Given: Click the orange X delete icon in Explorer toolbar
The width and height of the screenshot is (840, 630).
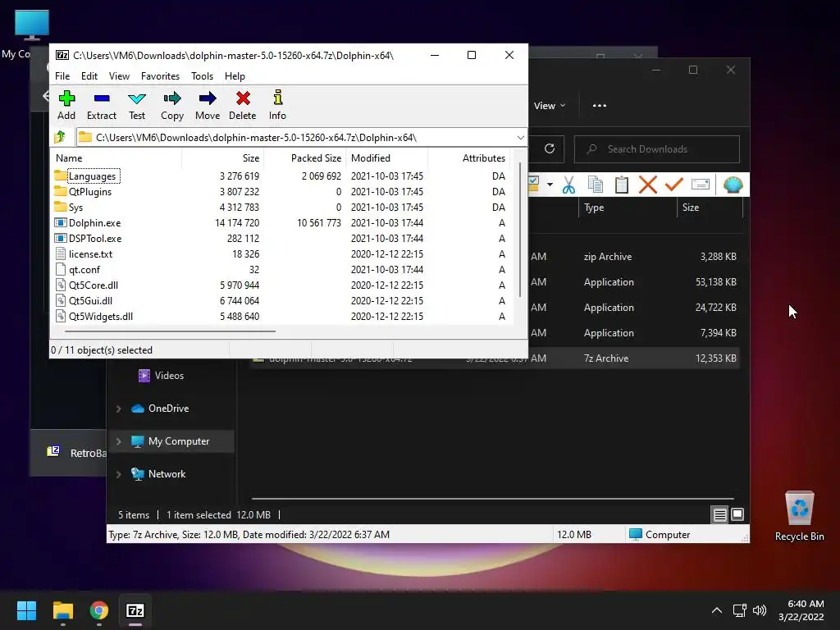Looking at the screenshot, I should tap(648, 185).
